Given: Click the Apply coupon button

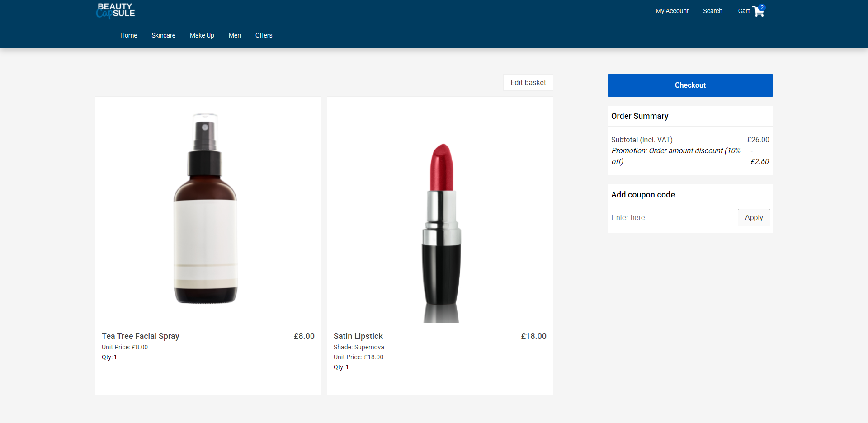Looking at the screenshot, I should [x=754, y=217].
